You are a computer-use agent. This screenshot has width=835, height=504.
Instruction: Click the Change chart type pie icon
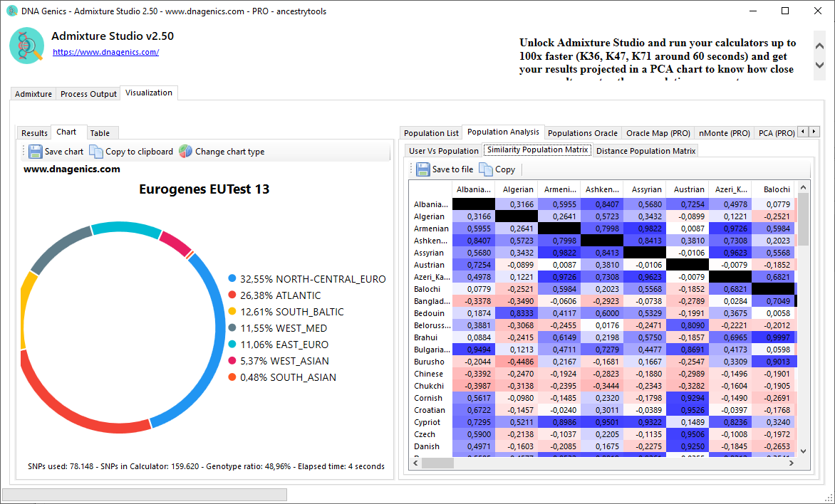[x=185, y=151]
